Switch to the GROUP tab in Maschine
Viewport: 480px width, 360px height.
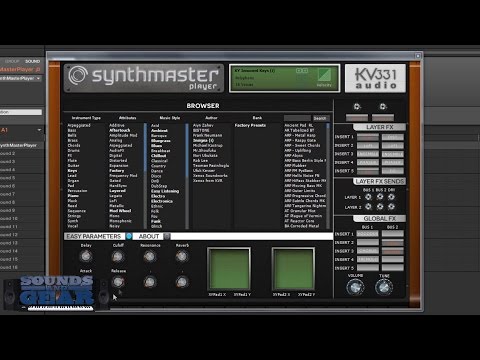pos(12,61)
